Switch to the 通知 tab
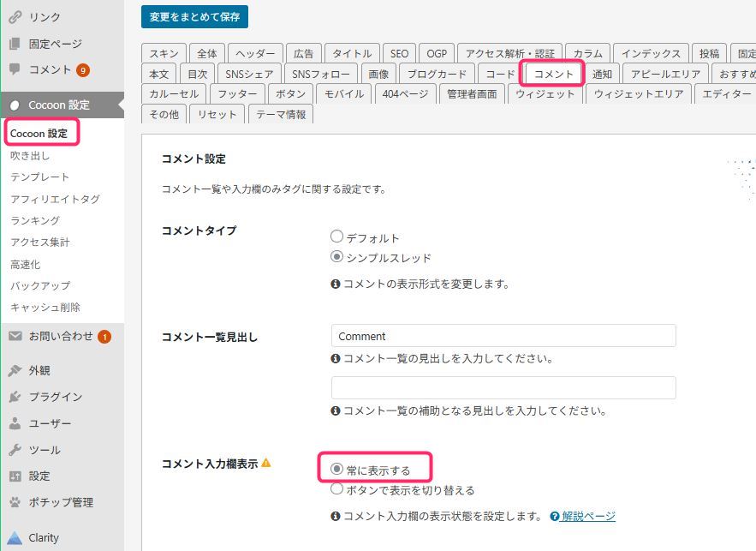The image size is (756, 551). tap(602, 74)
